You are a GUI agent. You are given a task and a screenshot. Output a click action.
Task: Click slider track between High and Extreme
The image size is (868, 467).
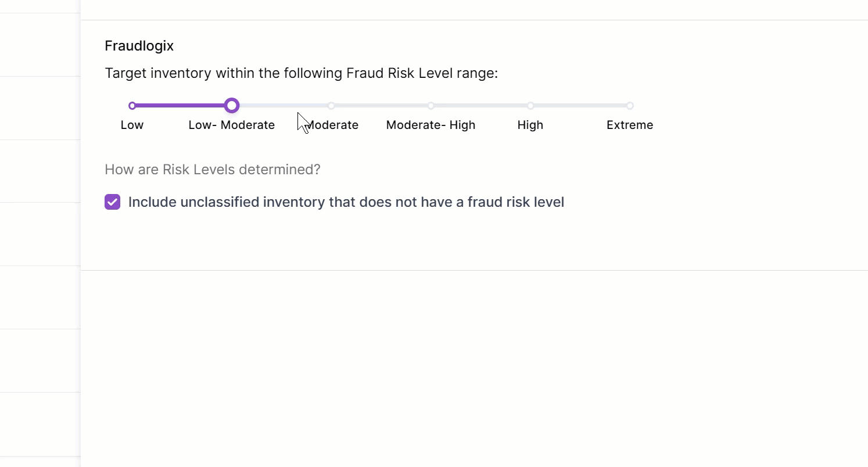pos(580,106)
